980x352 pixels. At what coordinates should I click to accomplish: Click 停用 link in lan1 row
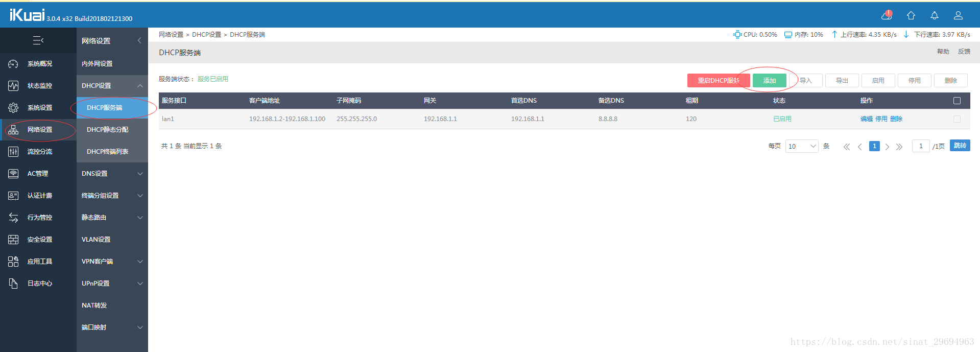pos(881,119)
